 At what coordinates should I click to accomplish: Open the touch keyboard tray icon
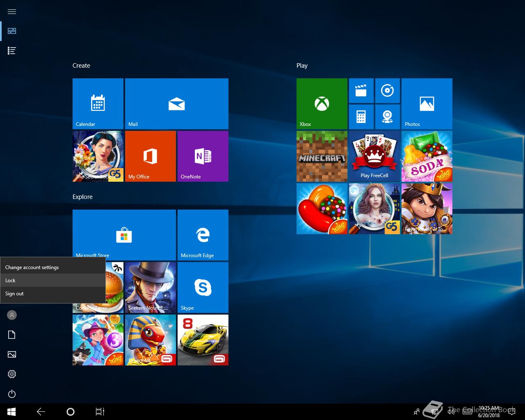(x=467, y=412)
